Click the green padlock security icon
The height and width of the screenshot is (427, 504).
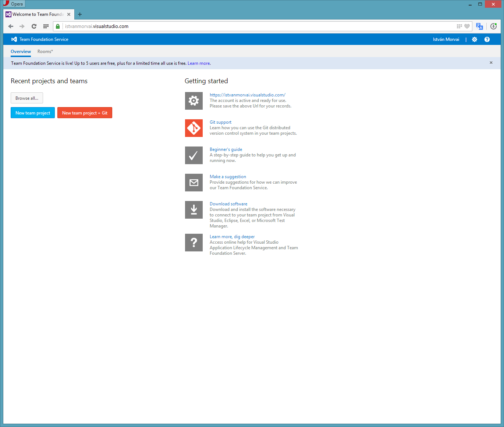[x=58, y=26]
